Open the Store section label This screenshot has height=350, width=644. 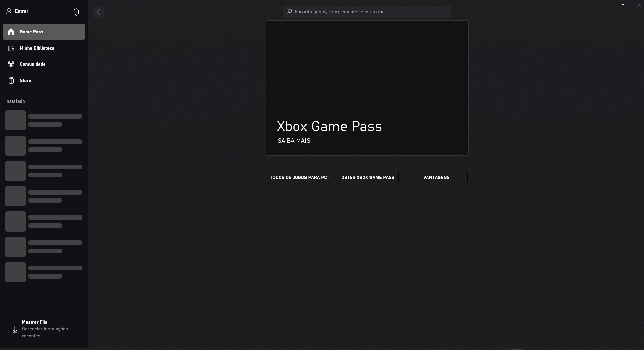(25, 80)
